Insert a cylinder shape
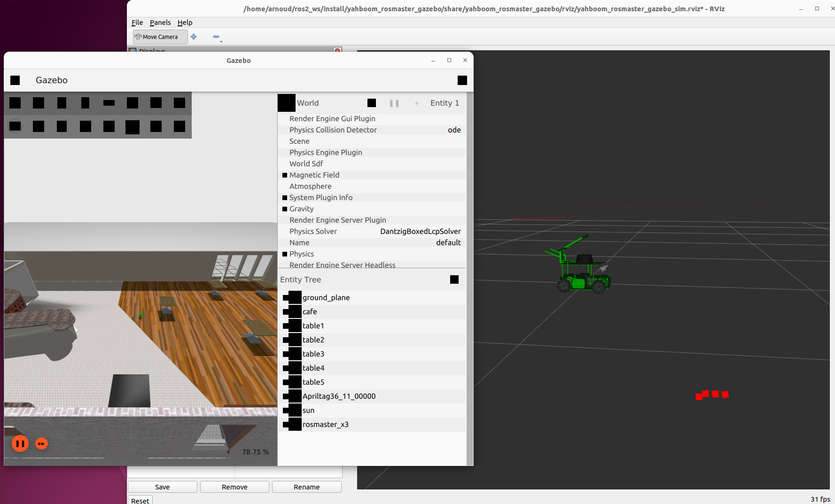835x504 pixels. [62, 103]
